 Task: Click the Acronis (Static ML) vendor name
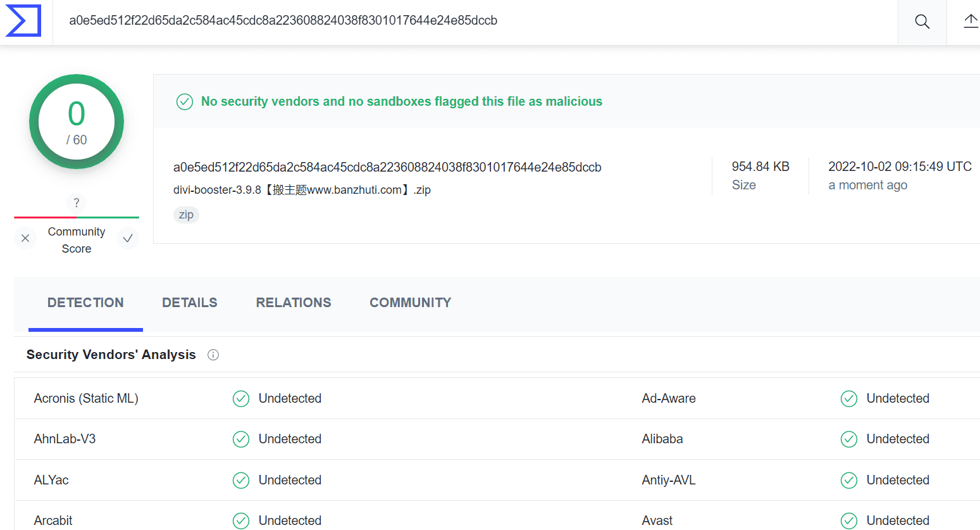click(86, 398)
